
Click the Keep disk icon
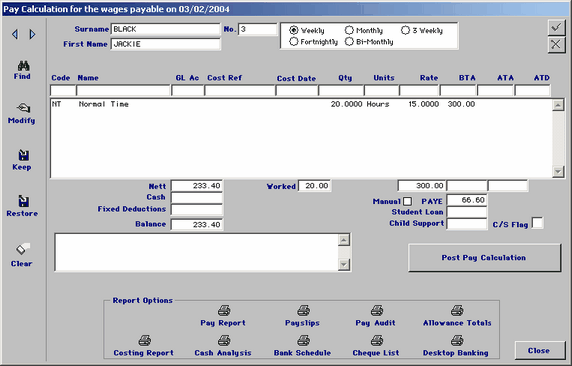(x=23, y=155)
